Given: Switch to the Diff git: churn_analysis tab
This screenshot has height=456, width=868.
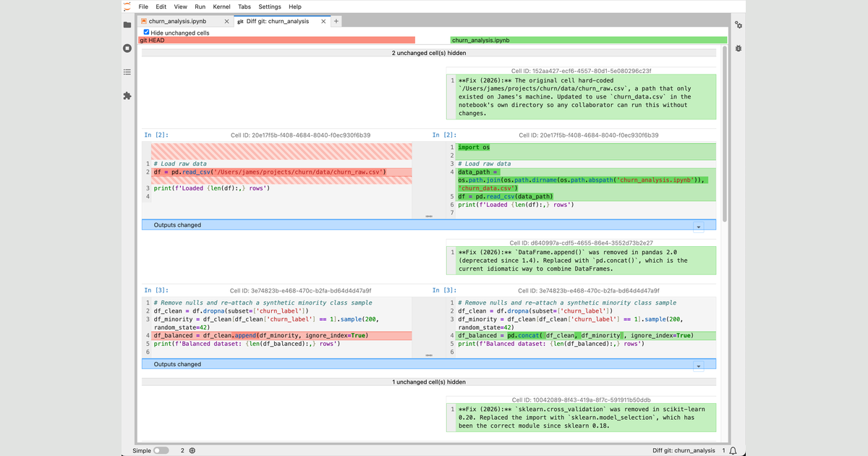Looking at the screenshot, I should coord(281,21).
